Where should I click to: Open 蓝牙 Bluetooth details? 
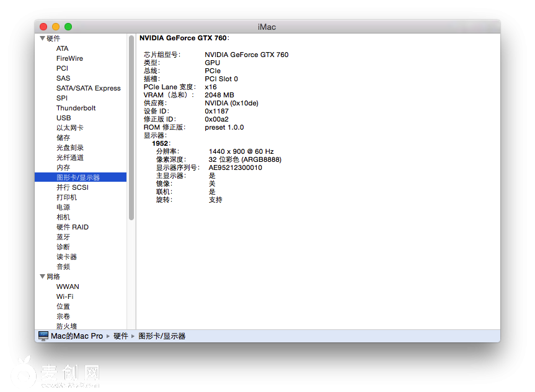63,237
